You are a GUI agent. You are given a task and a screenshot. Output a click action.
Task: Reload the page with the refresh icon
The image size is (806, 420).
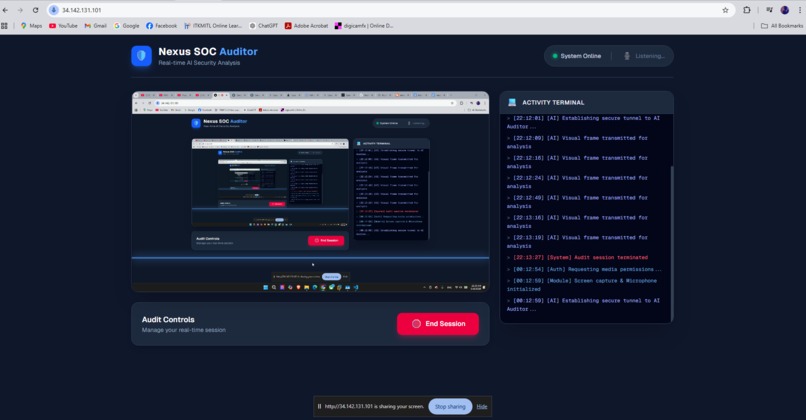(35, 10)
